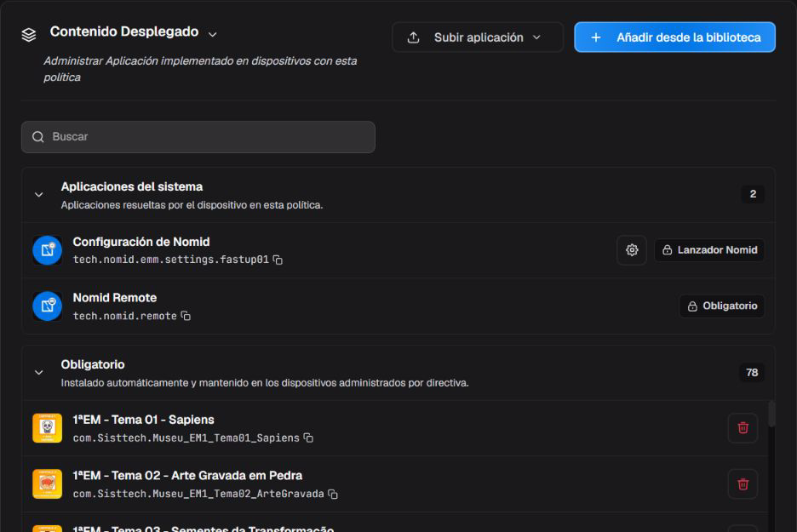Open the Subir aplicación dropdown
The width and height of the screenshot is (797, 532).
pos(478,37)
